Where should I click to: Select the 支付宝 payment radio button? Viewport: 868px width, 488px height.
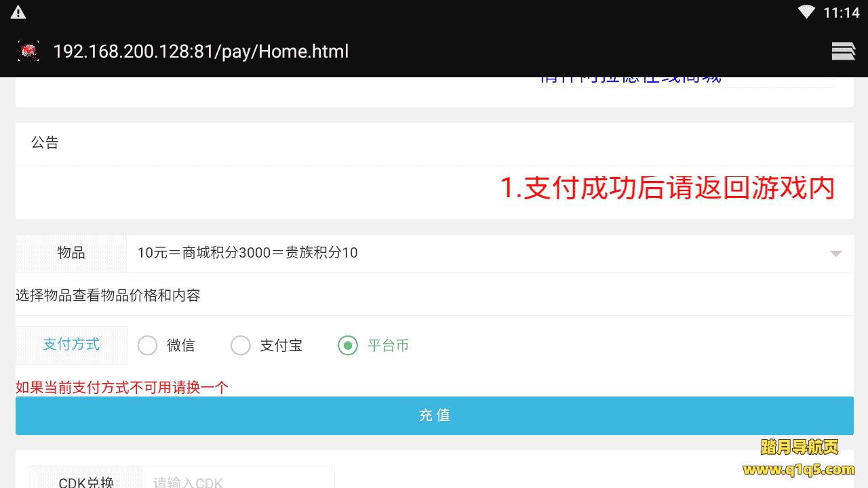click(x=241, y=346)
